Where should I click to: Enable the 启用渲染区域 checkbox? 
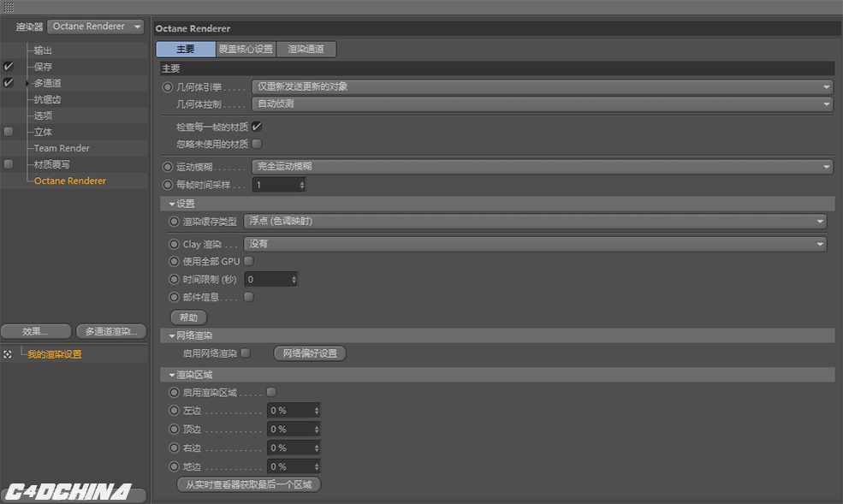(x=271, y=392)
